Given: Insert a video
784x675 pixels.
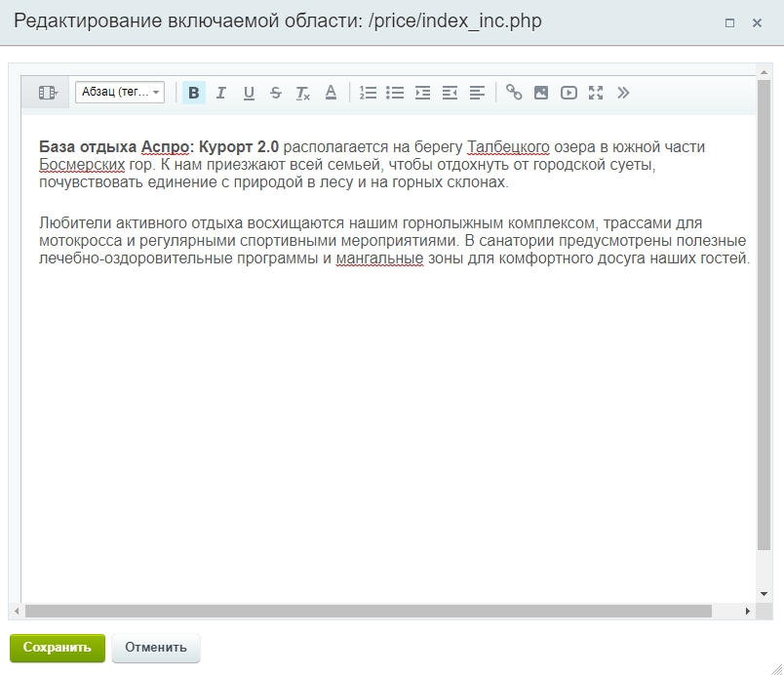Looking at the screenshot, I should 568,93.
